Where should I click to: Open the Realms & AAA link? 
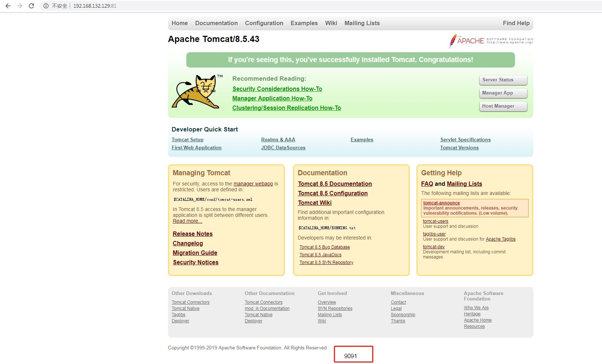pos(278,139)
